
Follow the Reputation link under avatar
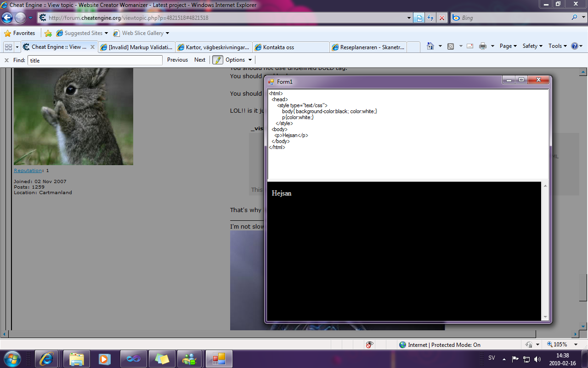(28, 171)
